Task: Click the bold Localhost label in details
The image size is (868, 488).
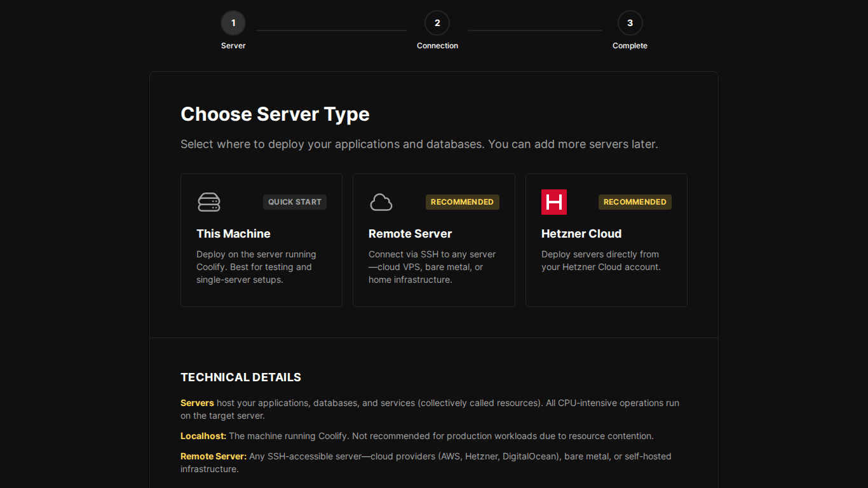Action: 203,436
